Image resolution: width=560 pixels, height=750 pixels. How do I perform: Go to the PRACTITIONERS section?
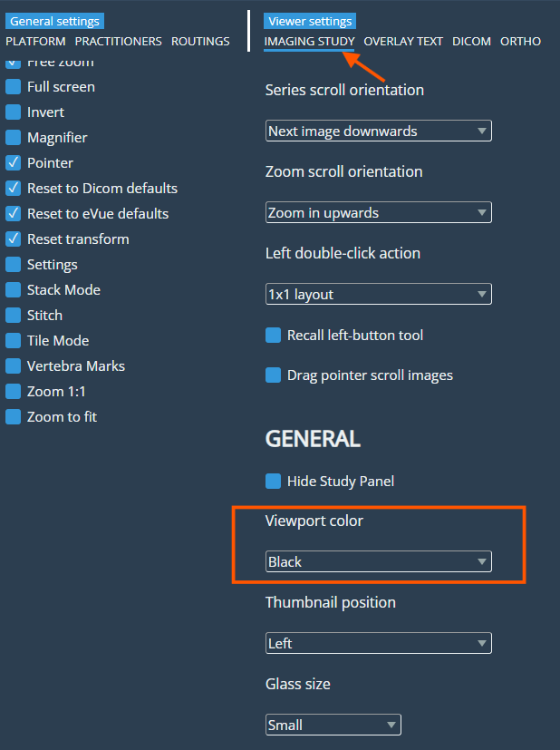pyautogui.click(x=118, y=42)
